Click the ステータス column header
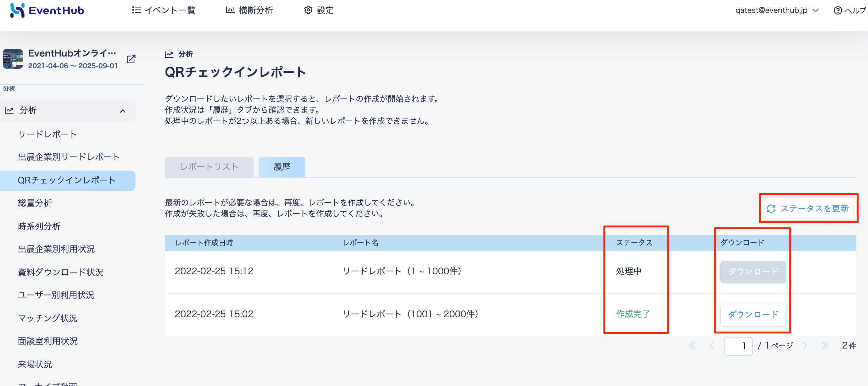868x386 pixels. coord(634,243)
